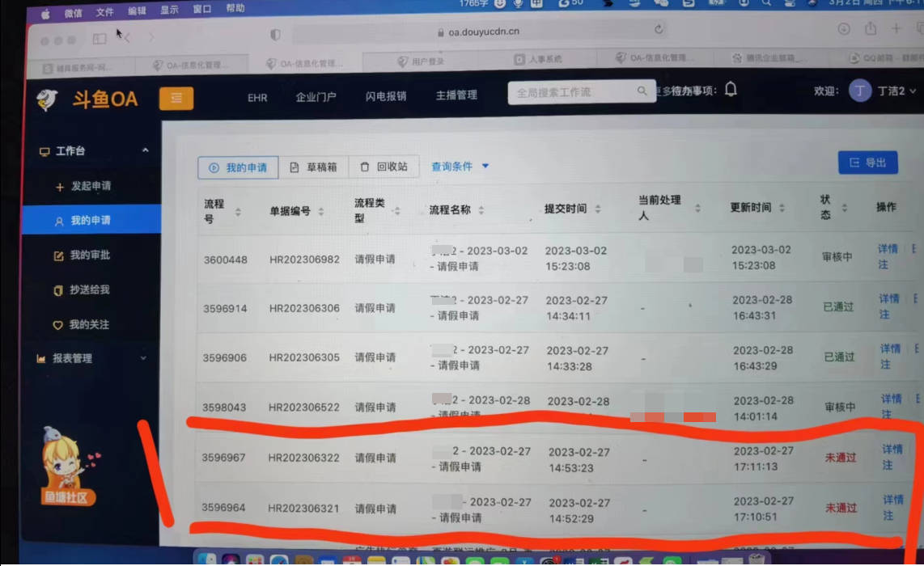This screenshot has width=924, height=566.
Task: Sort by 更新时间 column arrows
Action: [x=782, y=208]
